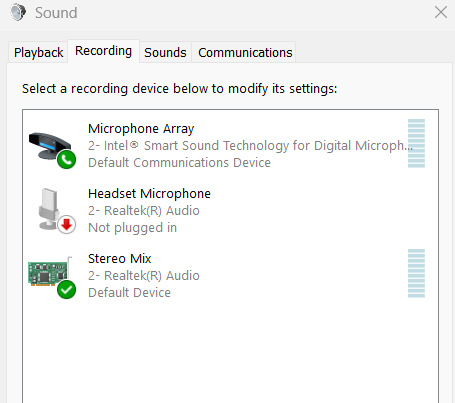Click the Microphone Array volume level meter
The height and width of the screenshot is (403, 455).
[x=416, y=143]
